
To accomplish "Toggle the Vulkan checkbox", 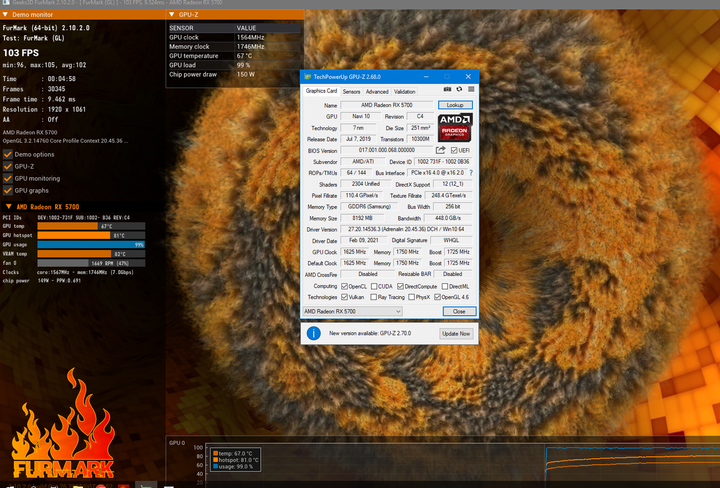I will click(x=344, y=297).
